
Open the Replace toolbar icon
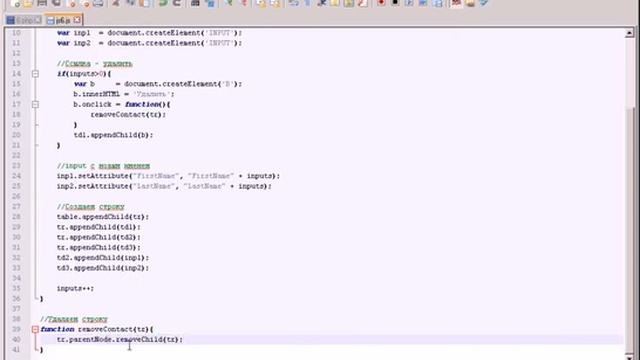[x=210, y=3]
